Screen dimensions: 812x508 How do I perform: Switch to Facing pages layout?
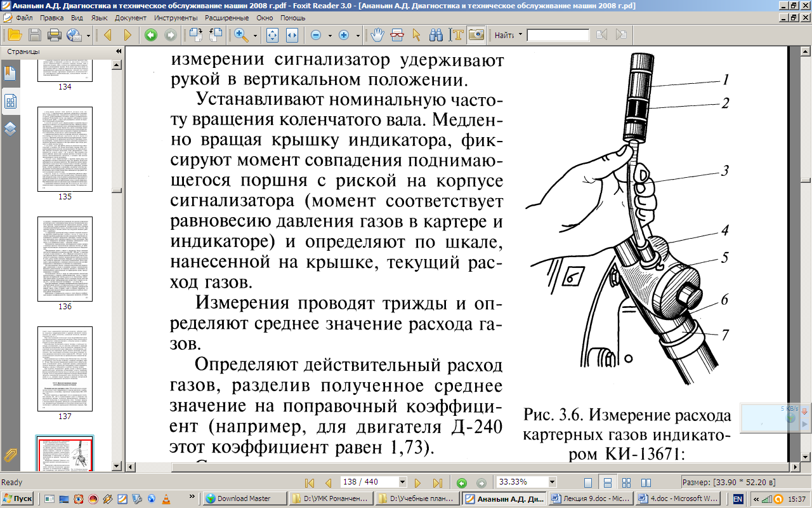[645, 482]
